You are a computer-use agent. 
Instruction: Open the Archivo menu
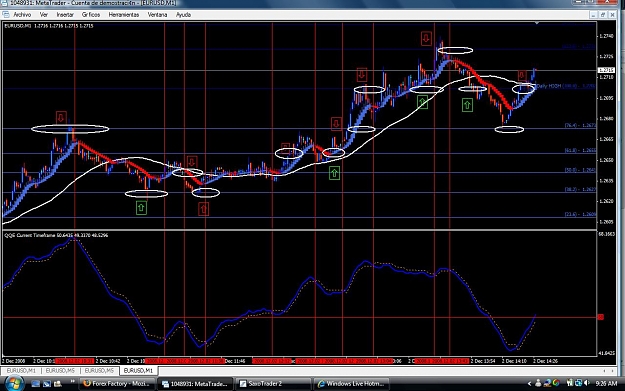22,15
